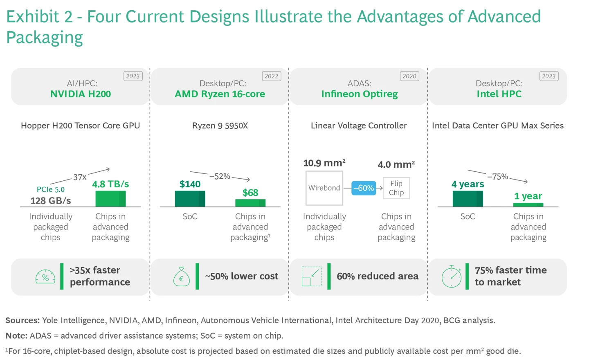Click the AI/HPC: category label
This screenshot has height=364, width=589.
pyautogui.click(x=82, y=83)
